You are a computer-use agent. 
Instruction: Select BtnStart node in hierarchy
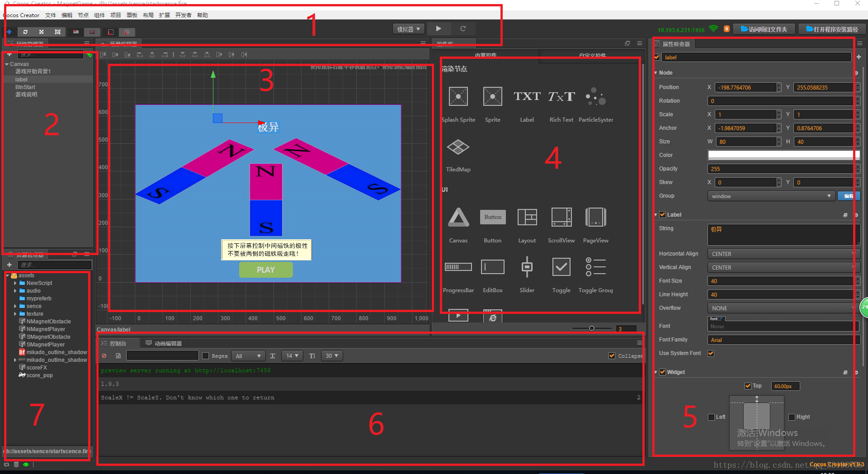point(25,87)
